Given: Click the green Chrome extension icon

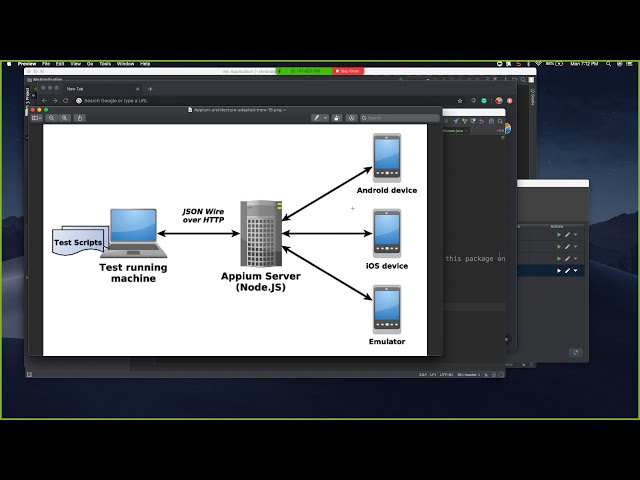Looking at the screenshot, I should [484, 100].
